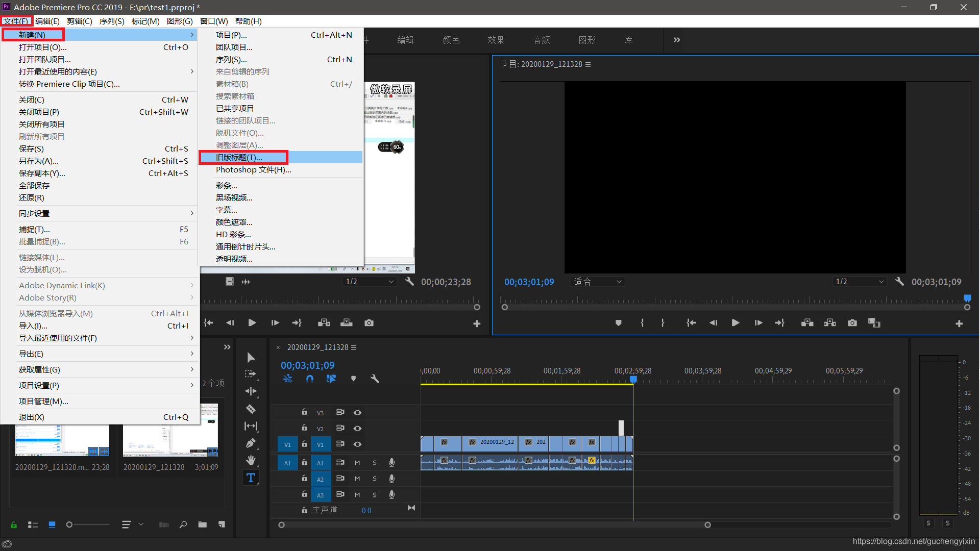Image resolution: width=980 pixels, height=551 pixels.
Task: Click Program monitor Lift button
Action: coord(807,323)
